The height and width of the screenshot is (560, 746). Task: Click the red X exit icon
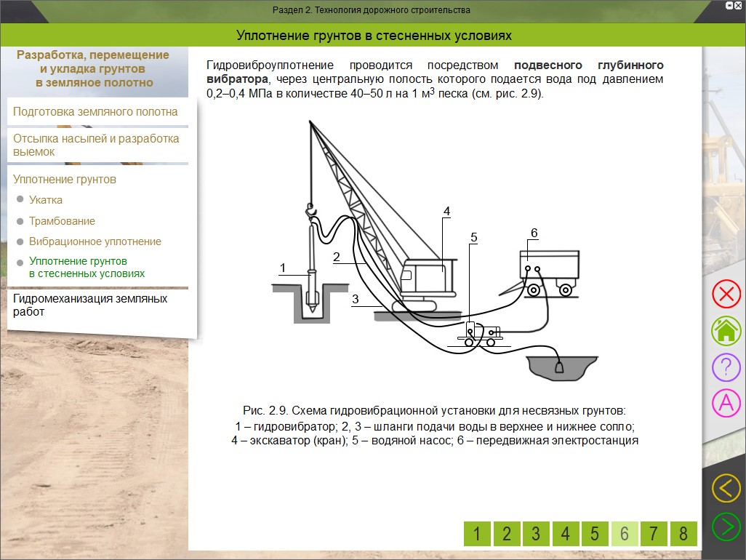pos(725,294)
